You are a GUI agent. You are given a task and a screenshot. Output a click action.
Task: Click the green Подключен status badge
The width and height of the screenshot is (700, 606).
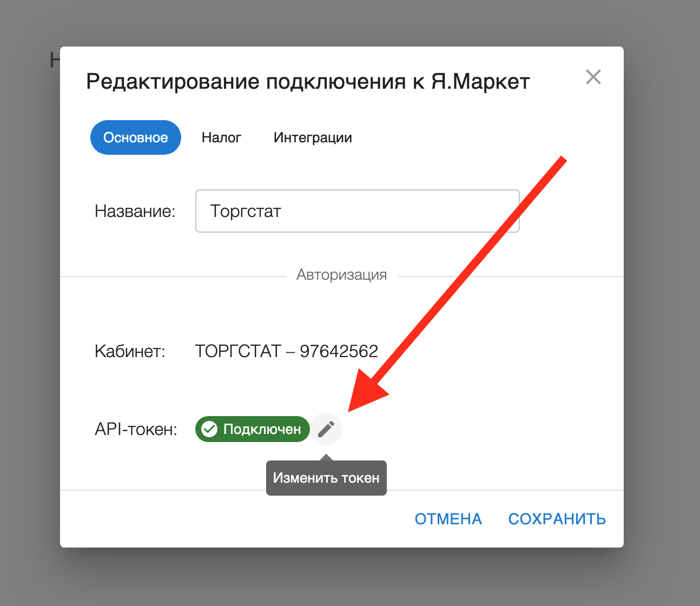point(252,429)
